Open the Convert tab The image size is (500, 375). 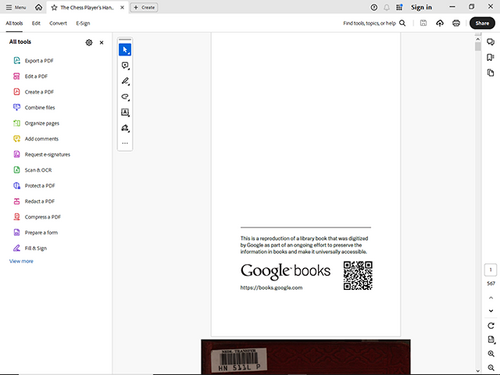tap(58, 23)
